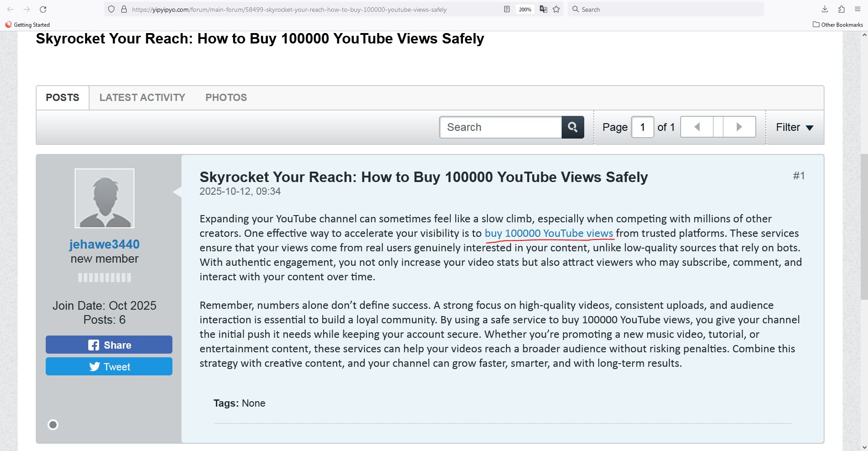Open Reader View icon in address bar
Screen dimensions: 868x451
click(507, 10)
